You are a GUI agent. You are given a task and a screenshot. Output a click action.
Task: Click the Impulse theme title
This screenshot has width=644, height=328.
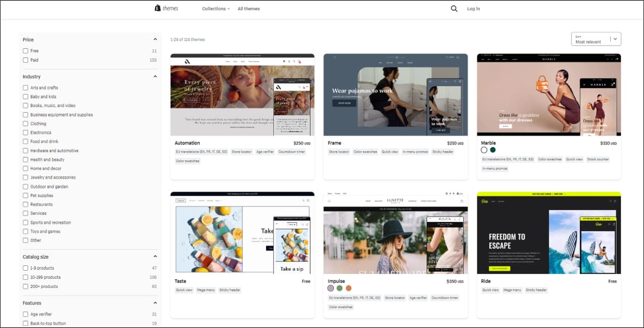click(x=336, y=281)
